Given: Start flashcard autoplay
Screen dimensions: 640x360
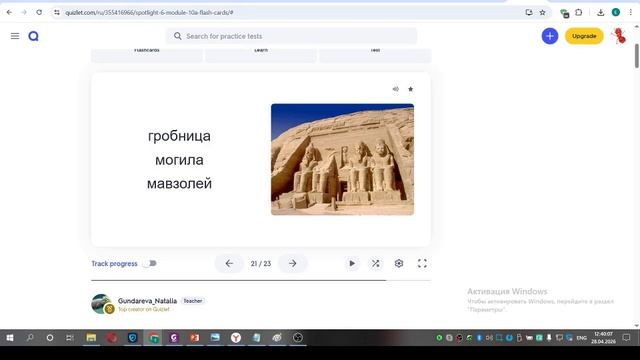Looking at the screenshot, I should click(x=352, y=264).
